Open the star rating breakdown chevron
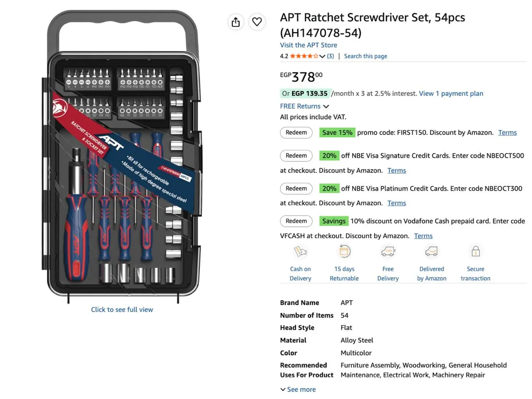 (322, 56)
